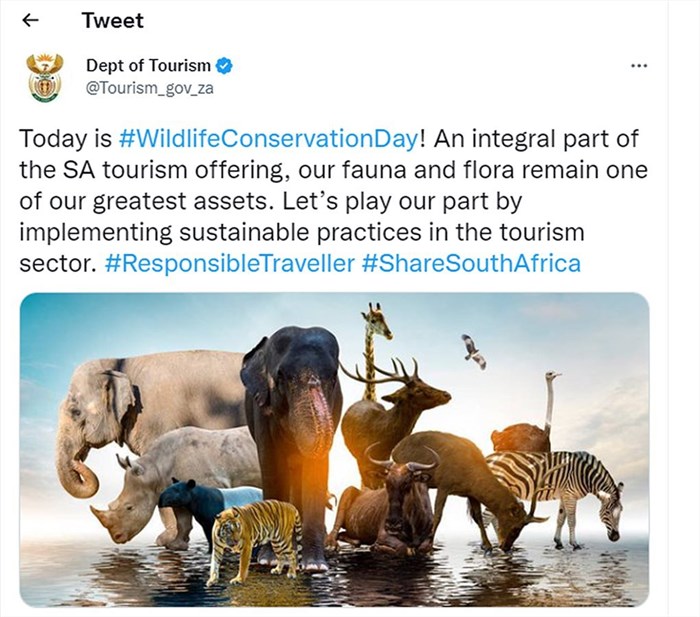Click the blue verified badge
The image size is (700, 617).
(x=224, y=66)
